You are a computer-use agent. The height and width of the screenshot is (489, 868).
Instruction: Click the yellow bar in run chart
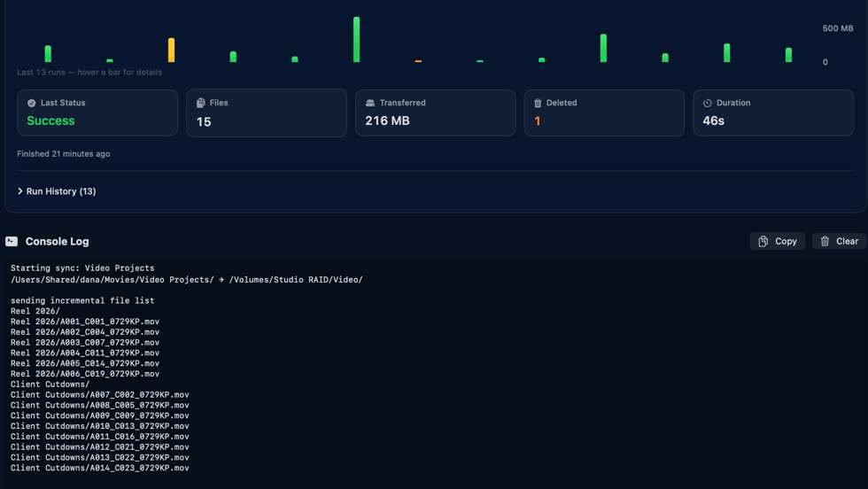tap(171, 50)
